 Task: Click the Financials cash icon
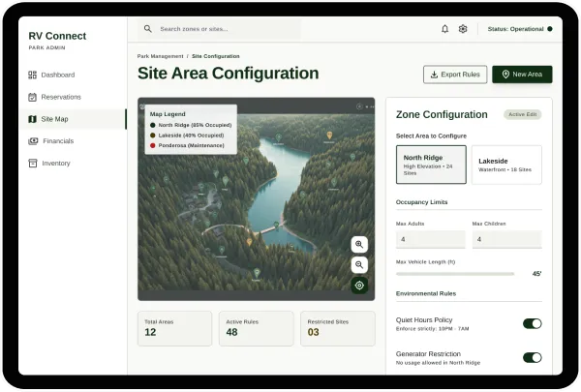click(33, 141)
